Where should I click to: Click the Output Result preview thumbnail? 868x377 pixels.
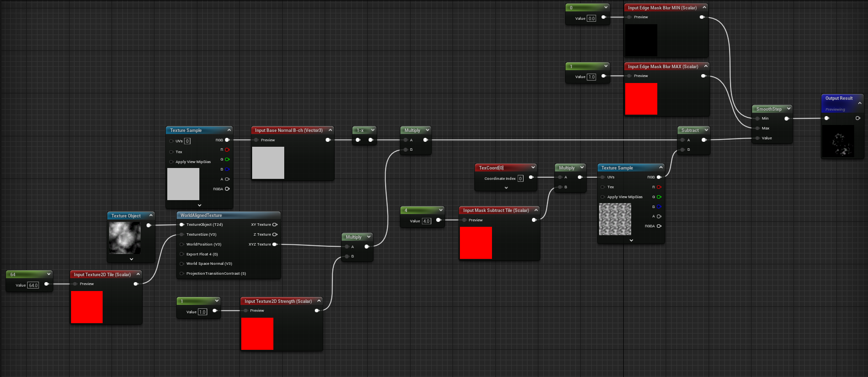click(x=838, y=141)
